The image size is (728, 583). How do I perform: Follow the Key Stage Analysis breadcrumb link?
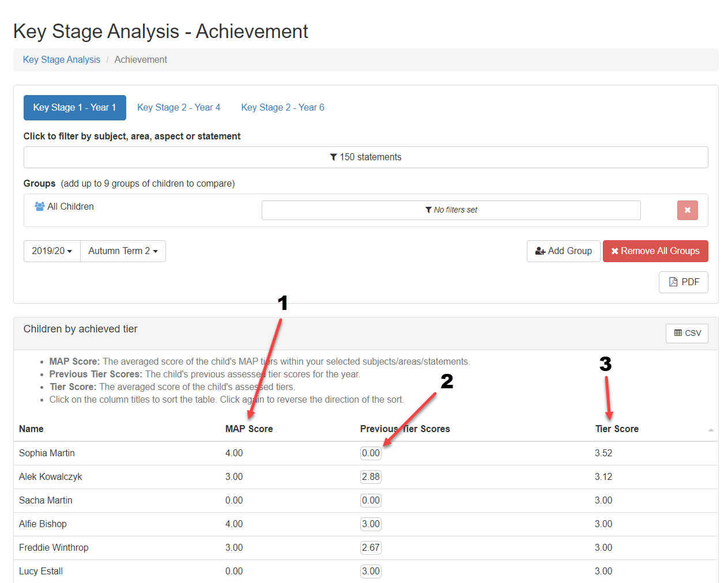(62, 60)
